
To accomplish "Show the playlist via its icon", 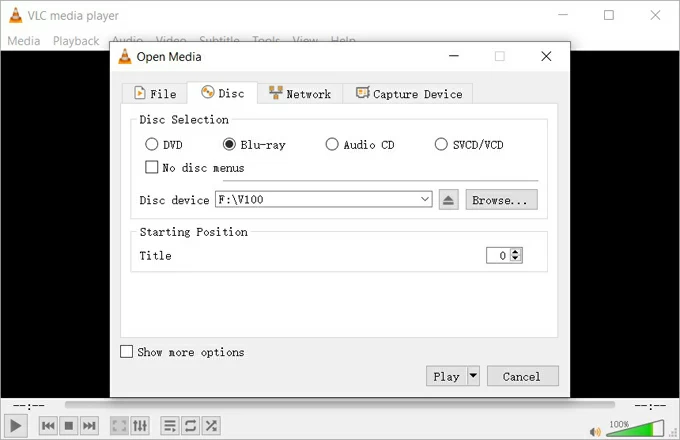I will pos(170,426).
